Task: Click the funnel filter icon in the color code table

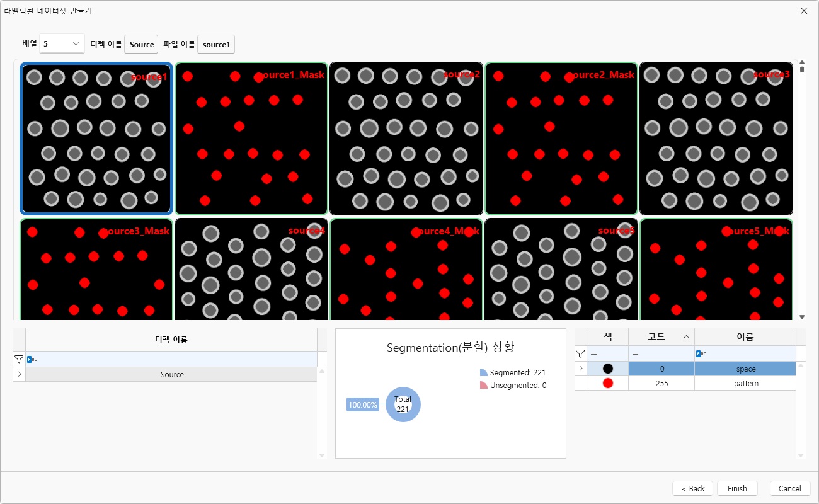Action: [x=580, y=353]
